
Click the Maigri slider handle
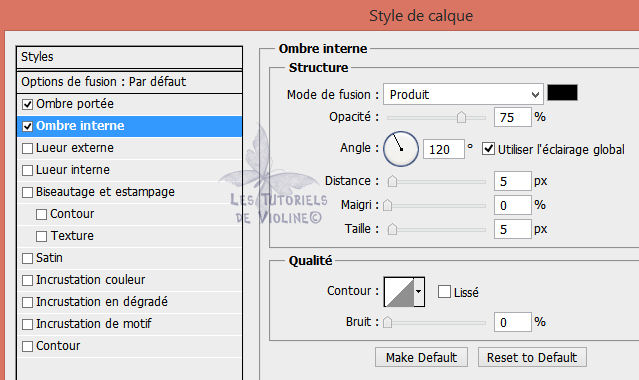click(388, 205)
